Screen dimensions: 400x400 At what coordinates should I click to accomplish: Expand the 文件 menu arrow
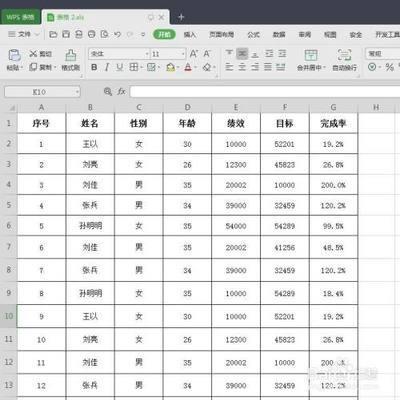37,34
